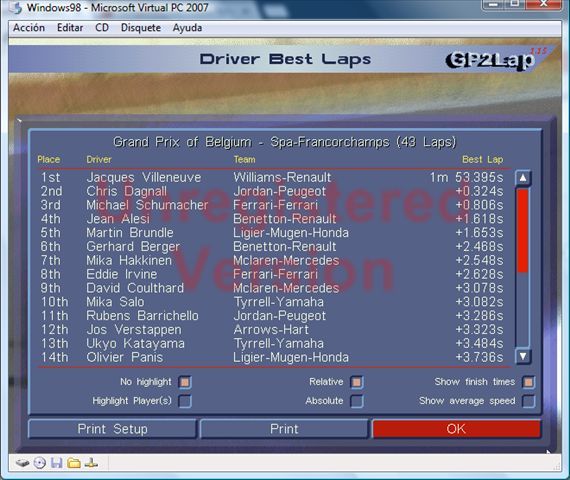Click the Best Lap column header
Viewport: 570px width, 480px height.
[482, 160]
